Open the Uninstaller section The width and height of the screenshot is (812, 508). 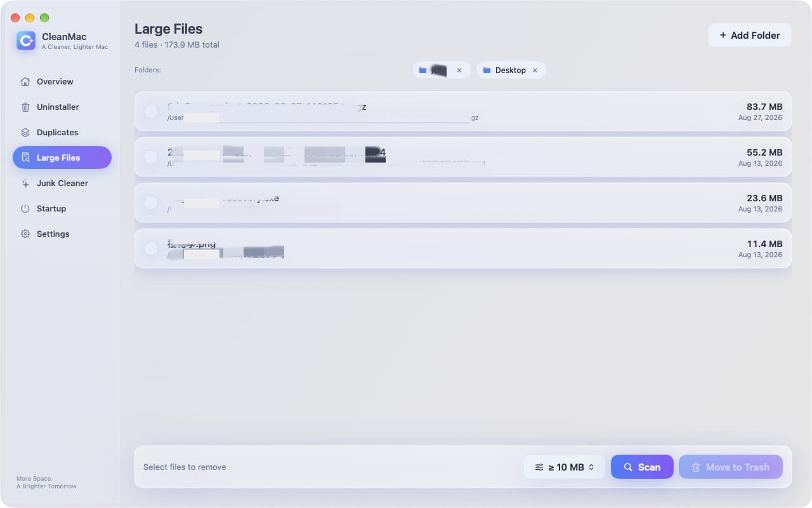tap(62, 107)
